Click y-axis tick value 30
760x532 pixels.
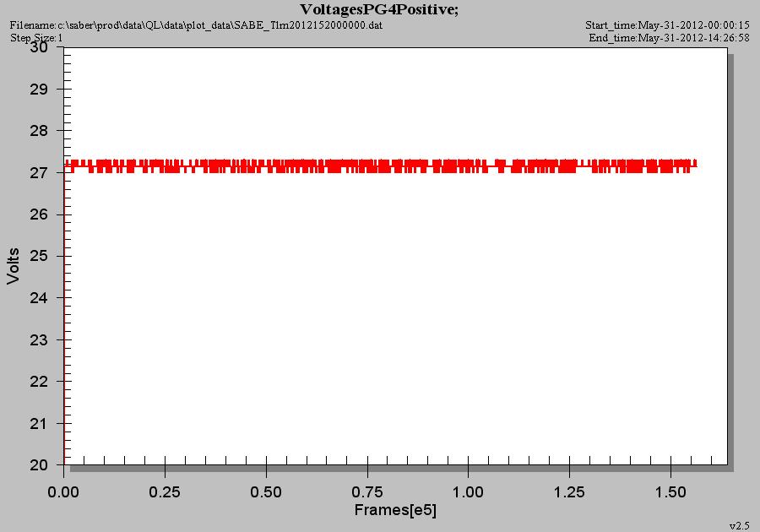point(39,47)
